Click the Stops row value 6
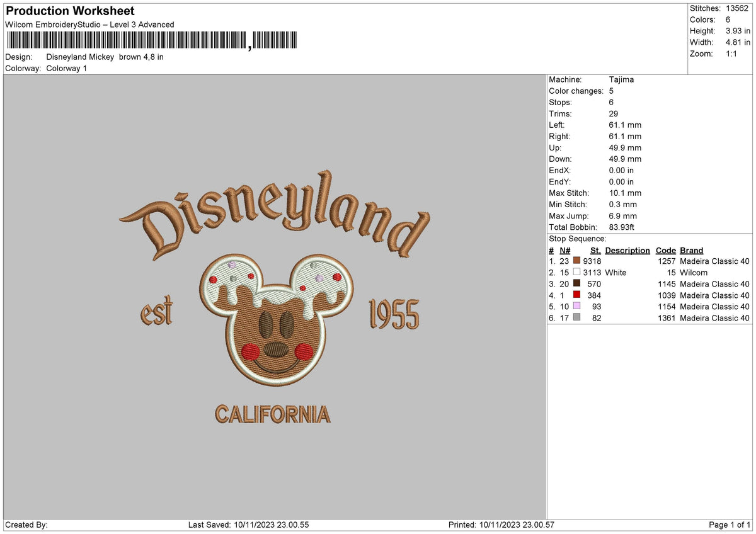Image resolution: width=756 pixels, height=534 pixels. coord(612,102)
